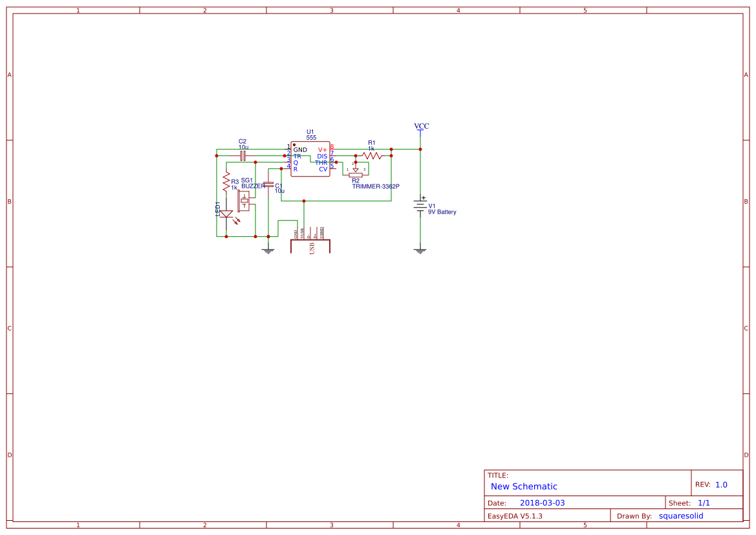Click the 'C2' designator label
Screen dimensions: 756x535
243,141
